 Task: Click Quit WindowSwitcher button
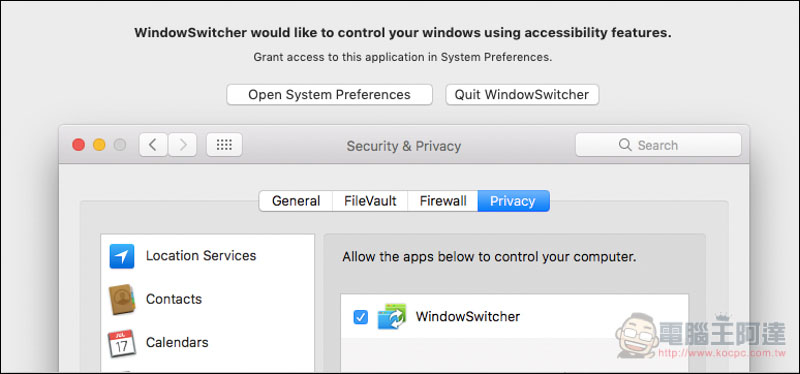pyautogui.click(x=522, y=95)
